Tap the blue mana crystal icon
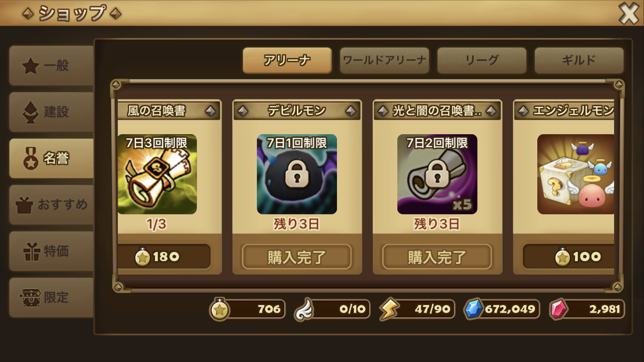This screenshot has height=362, width=644. [x=474, y=309]
